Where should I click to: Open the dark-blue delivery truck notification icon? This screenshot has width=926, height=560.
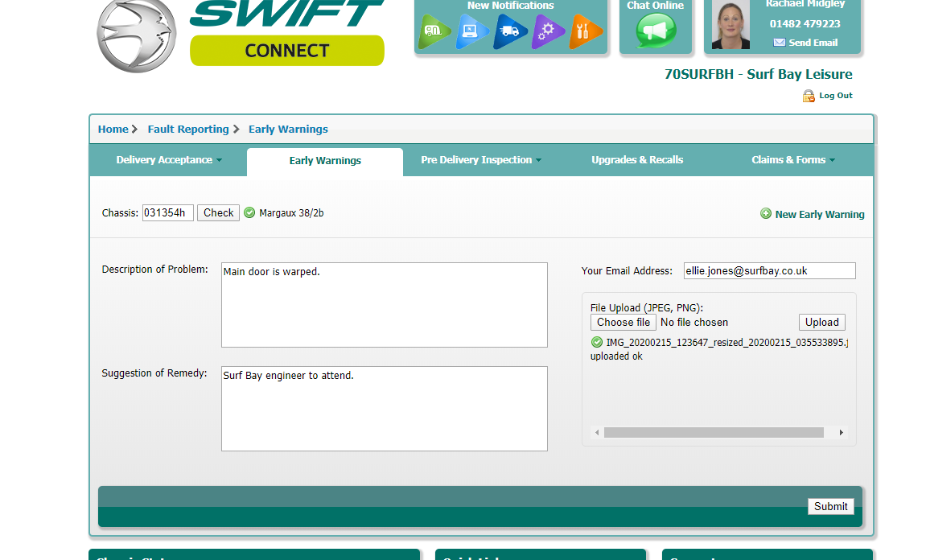[x=509, y=31]
